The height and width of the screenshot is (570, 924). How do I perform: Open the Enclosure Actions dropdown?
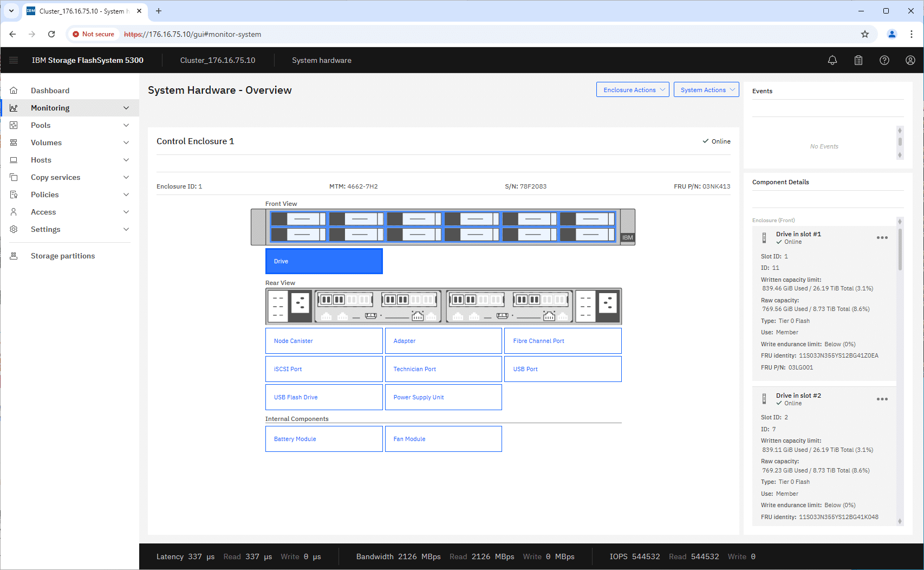tap(633, 90)
